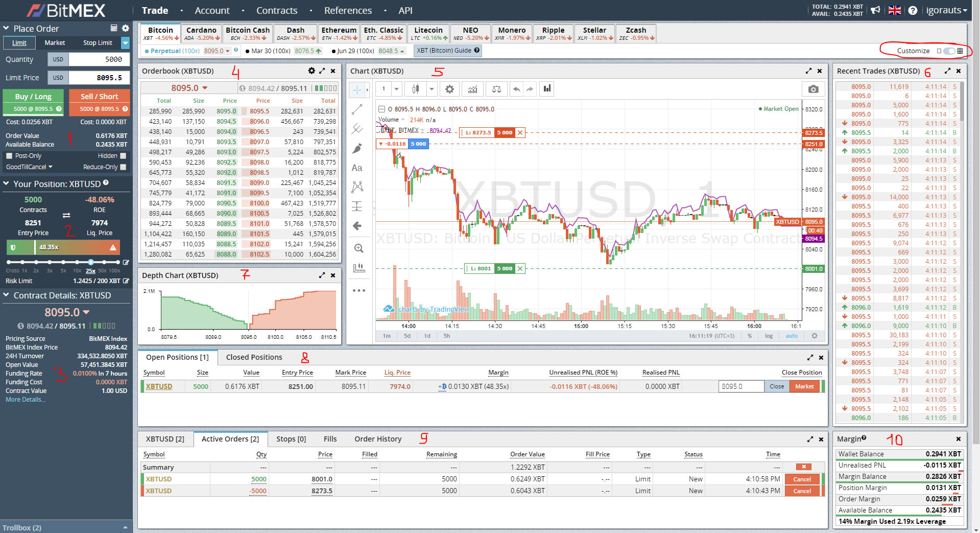The width and height of the screenshot is (980, 533).
Task: Open Orderbook settings gear
Action: click(x=312, y=71)
